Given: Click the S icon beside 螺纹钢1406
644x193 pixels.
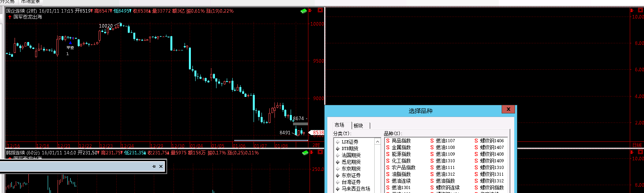Looking at the screenshot, I should pyautogui.click(x=476, y=141).
